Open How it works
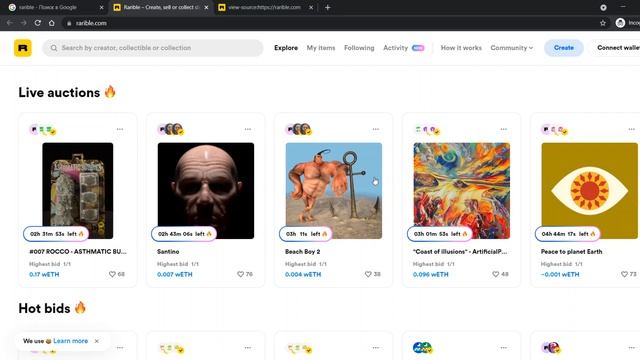640x360 pixels. pos(461,48)
